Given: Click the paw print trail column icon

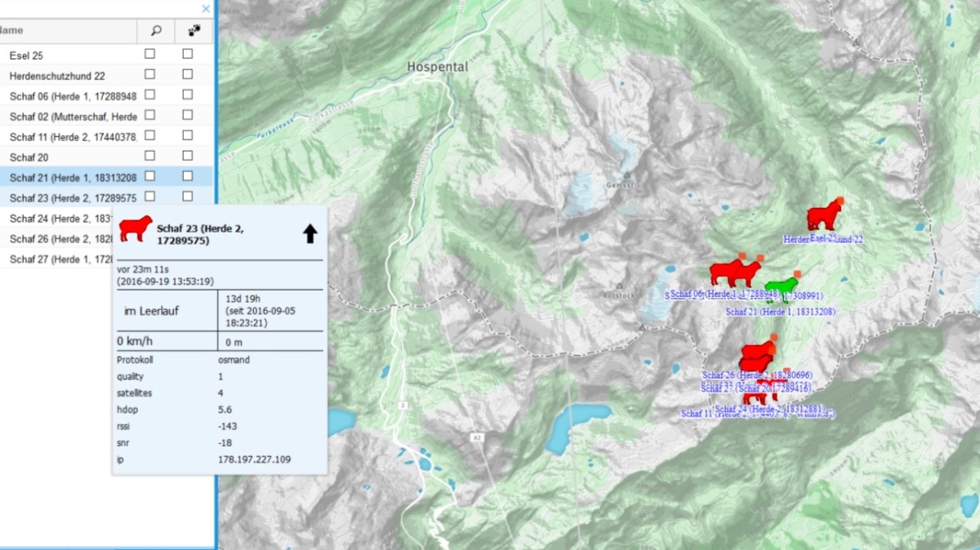Looking at the screenshot, I should pyautogui.click(x=193, y=31).
